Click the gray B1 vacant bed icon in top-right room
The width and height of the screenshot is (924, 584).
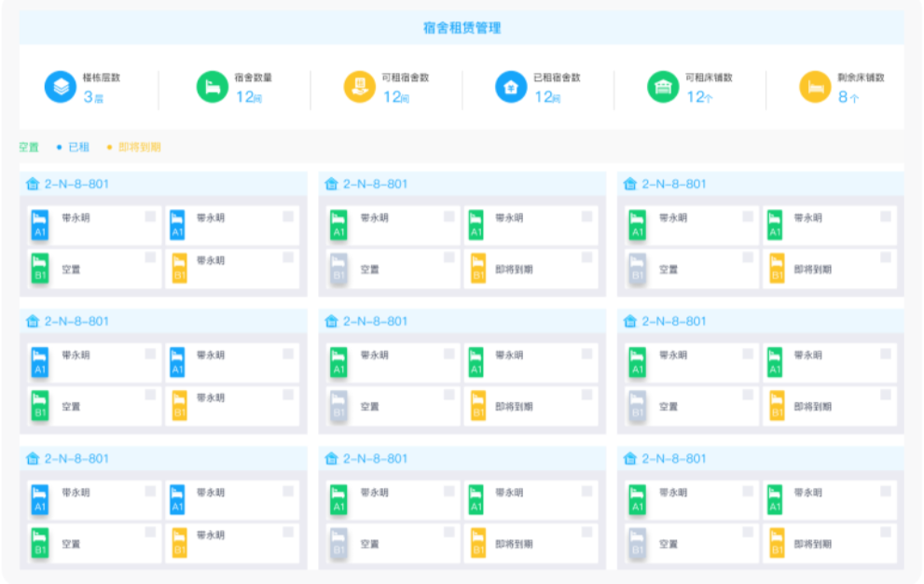click(x=638, y=269)
